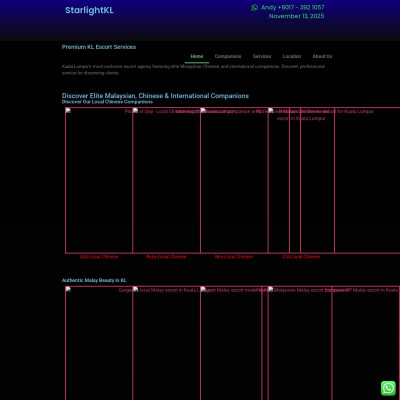400x400 pixels.
Task: Click the WhatsApp icon beside Andy's number
Action: 255,7
